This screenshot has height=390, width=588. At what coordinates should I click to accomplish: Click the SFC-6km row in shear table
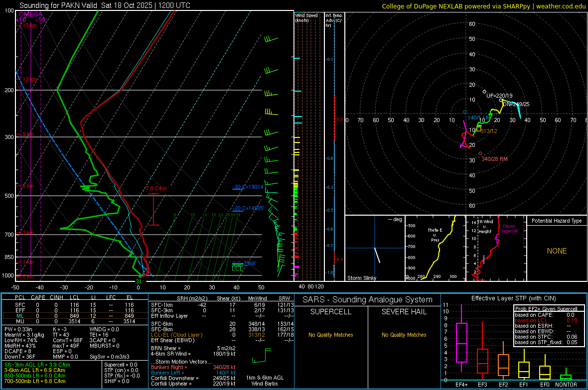click(x=222, y=324)
